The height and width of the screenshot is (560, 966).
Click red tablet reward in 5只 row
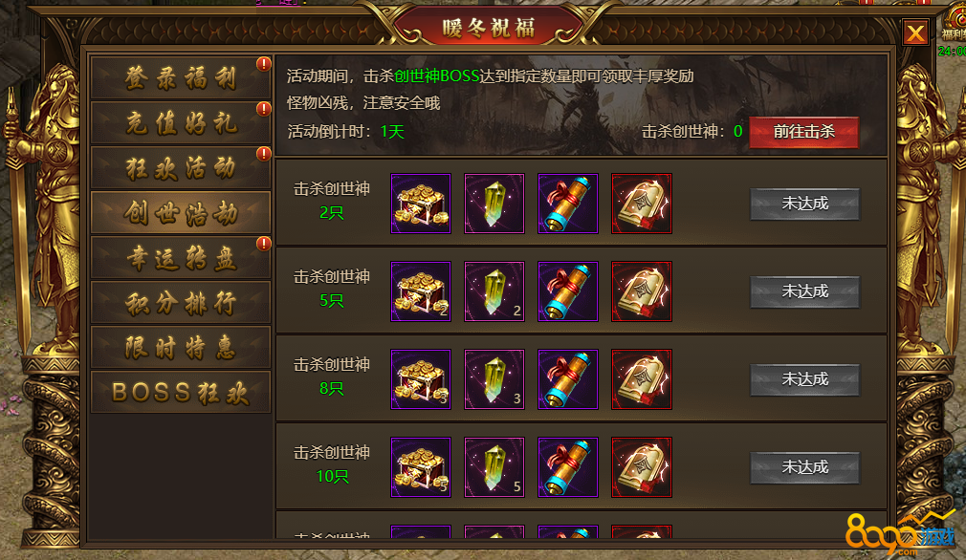(642, 291)
